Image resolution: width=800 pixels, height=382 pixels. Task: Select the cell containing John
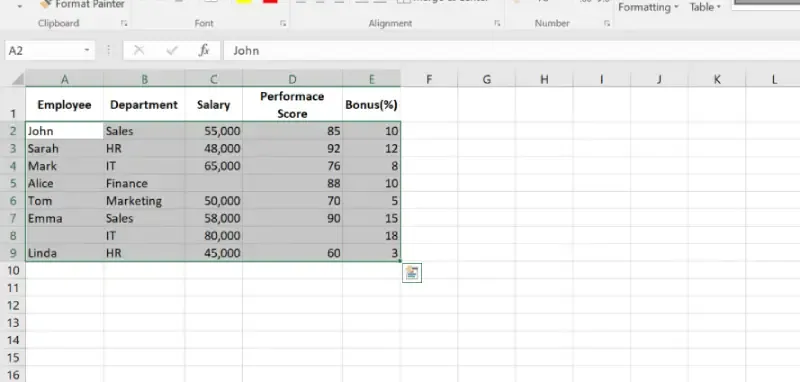tap(64, 131)
